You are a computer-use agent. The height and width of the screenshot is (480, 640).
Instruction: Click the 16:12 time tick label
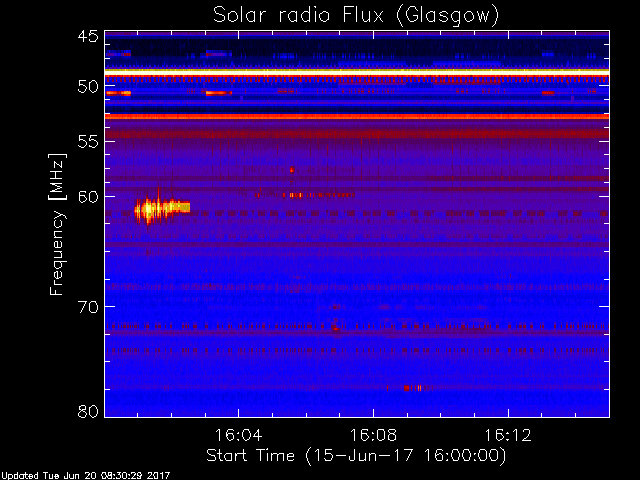click(x=508, y=435)
